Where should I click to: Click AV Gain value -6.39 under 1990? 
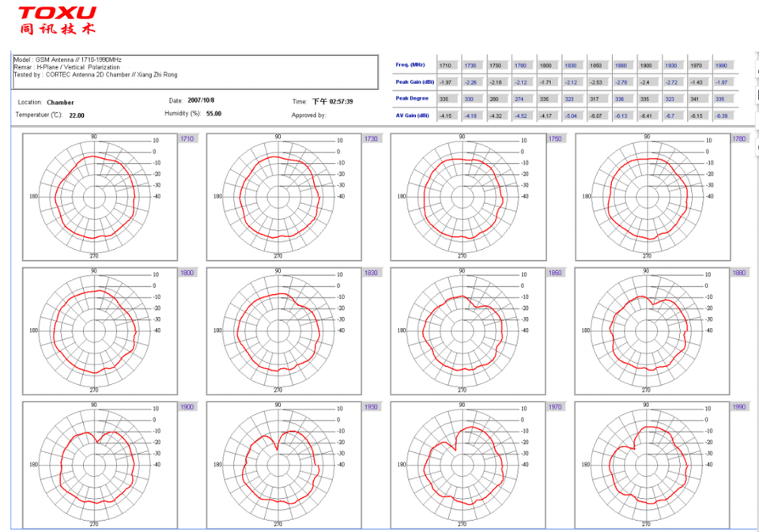click(x=725, y=115)
